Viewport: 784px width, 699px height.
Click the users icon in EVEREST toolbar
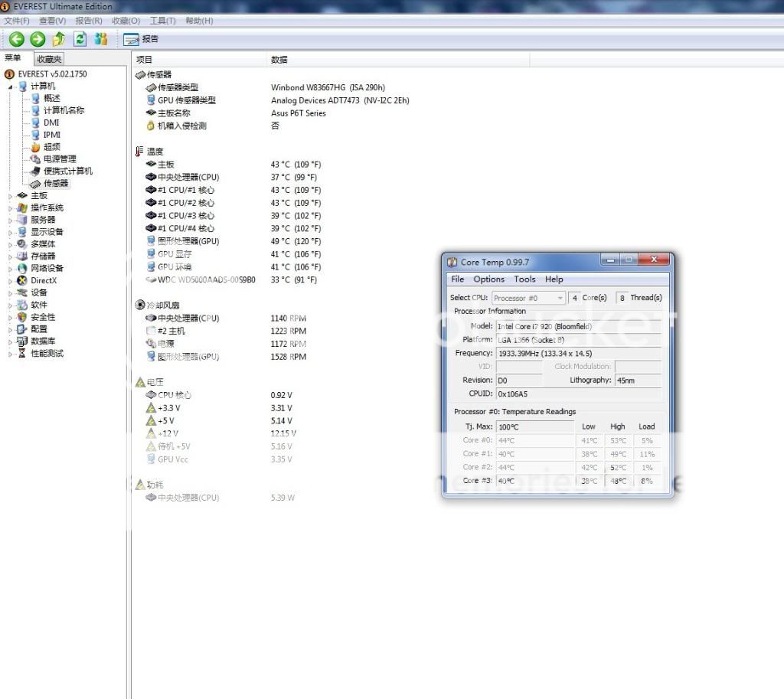[100, 39]
